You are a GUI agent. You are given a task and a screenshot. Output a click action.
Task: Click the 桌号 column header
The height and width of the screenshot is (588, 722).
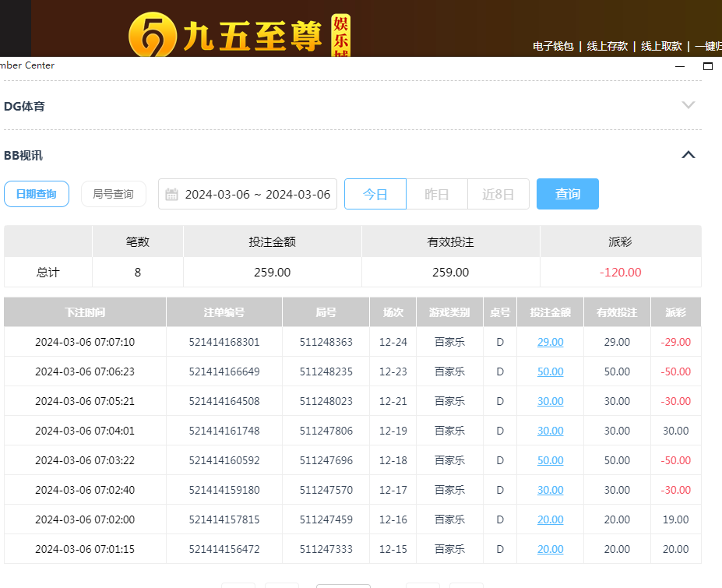click(500, 312)
